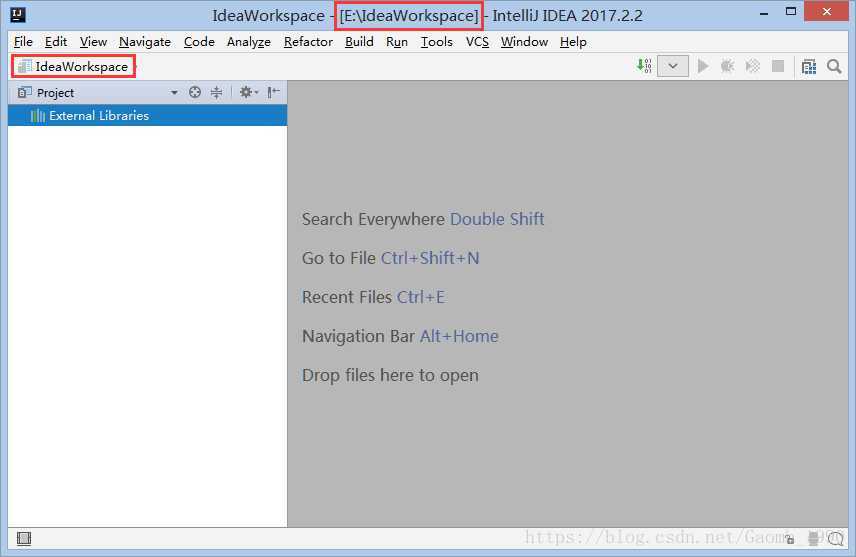
Task: Click the Stop square icon
Action: [778, 66]
